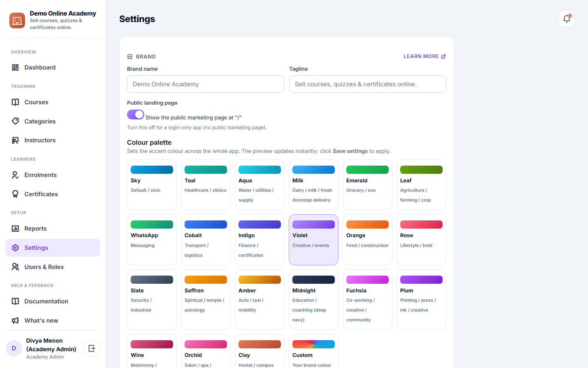
Task: Open the LEARN MORE link
Action: pyautogui.click(x=425, y=56)
